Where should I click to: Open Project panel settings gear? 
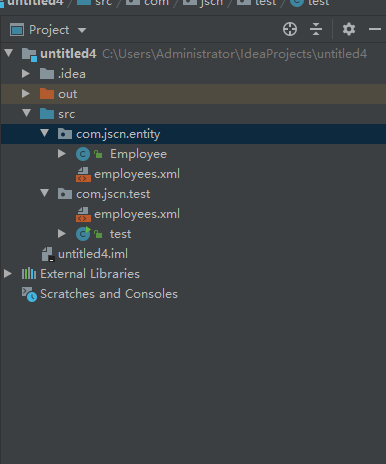click(349, 29)
